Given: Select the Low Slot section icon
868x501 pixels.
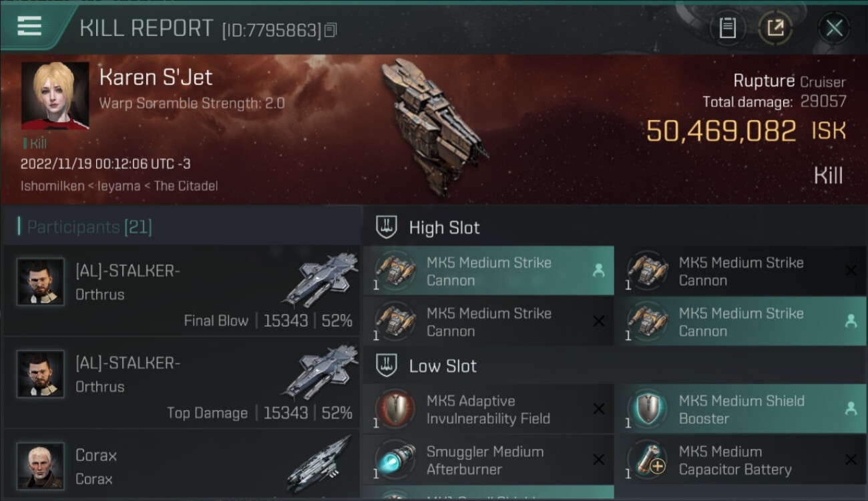Looking at the screenshot, I should [386, 365].
